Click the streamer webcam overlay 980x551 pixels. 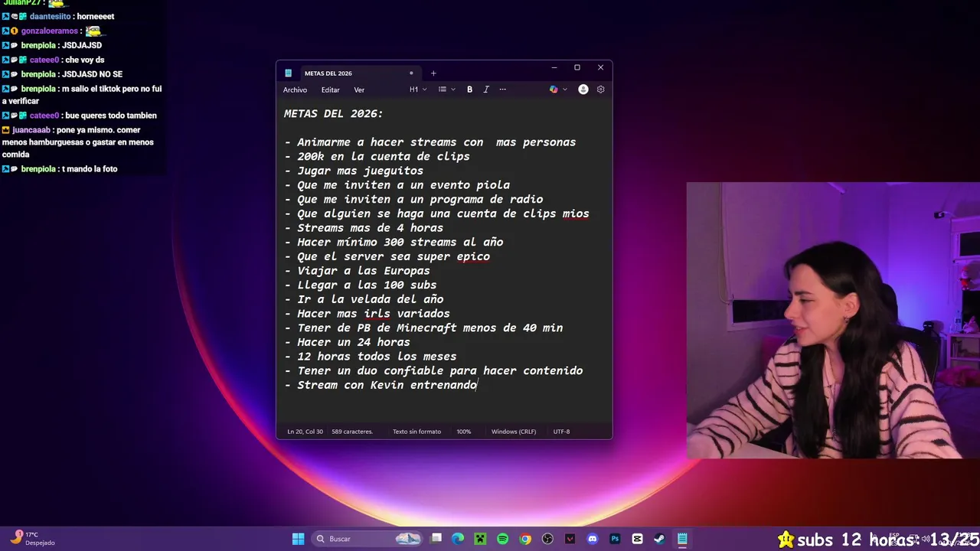point(833,320)
